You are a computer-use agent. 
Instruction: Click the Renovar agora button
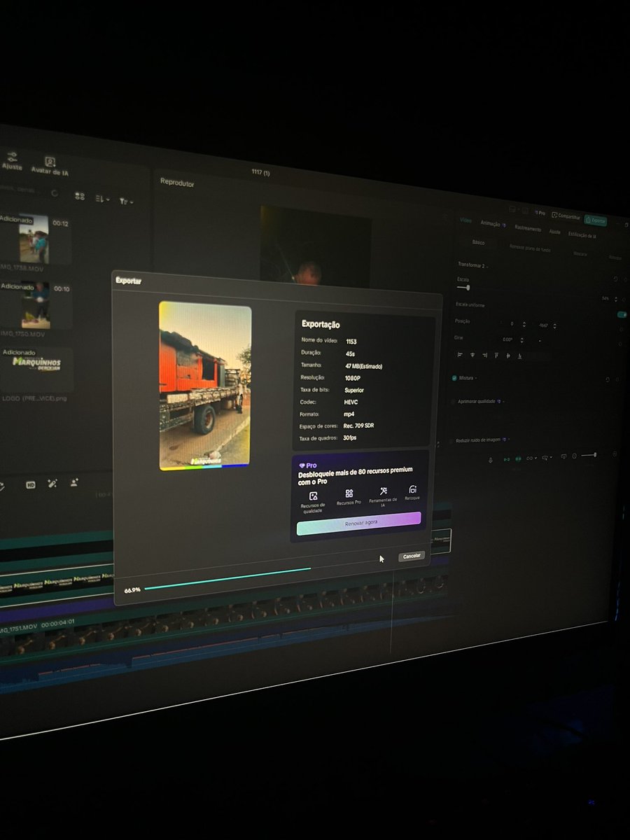click(x=359, y=522)
